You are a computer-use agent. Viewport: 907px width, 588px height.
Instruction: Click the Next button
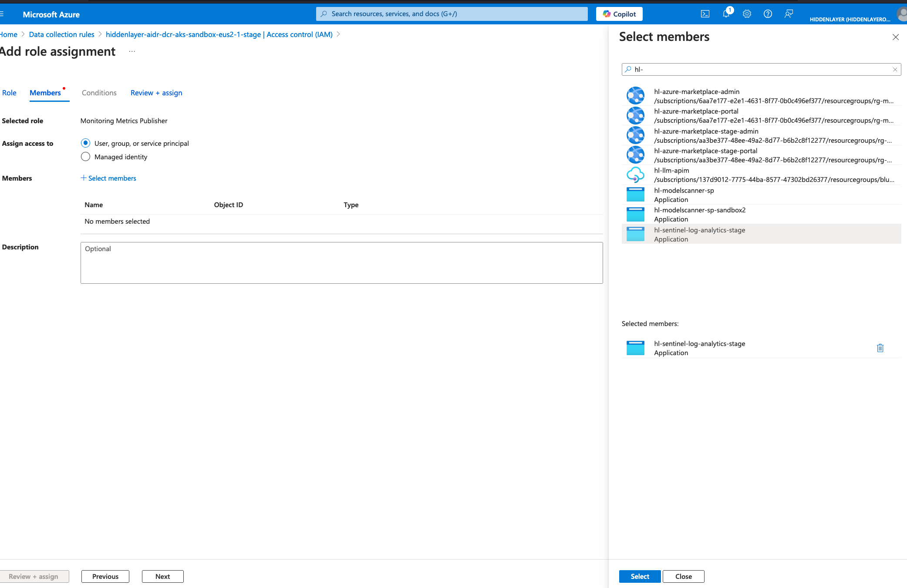pos(162,576)
